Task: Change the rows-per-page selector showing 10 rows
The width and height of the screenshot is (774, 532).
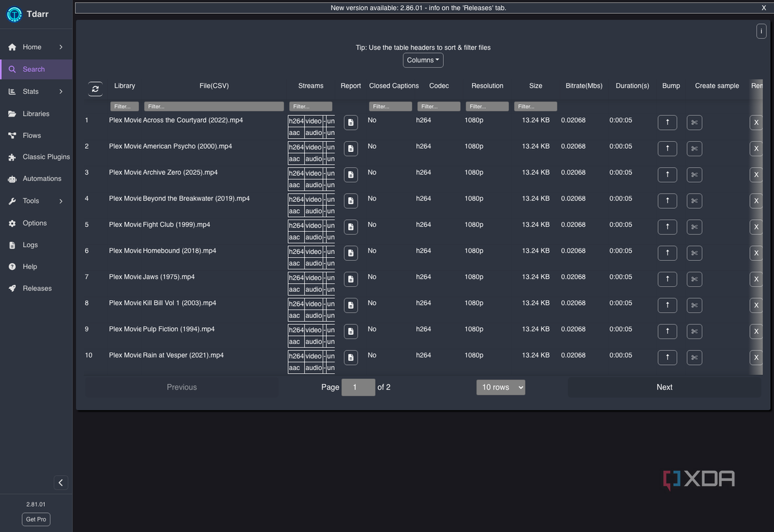Action: [500, 387]
